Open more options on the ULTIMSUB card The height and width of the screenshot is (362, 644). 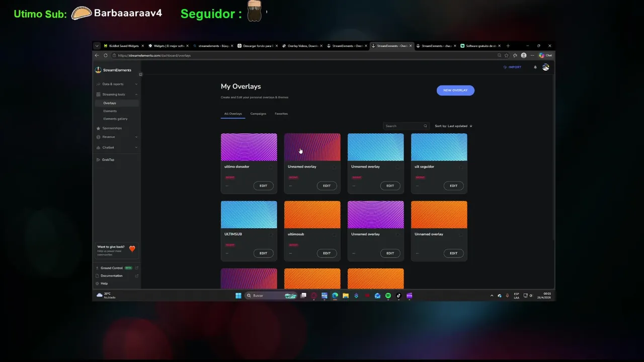[227, 253]
